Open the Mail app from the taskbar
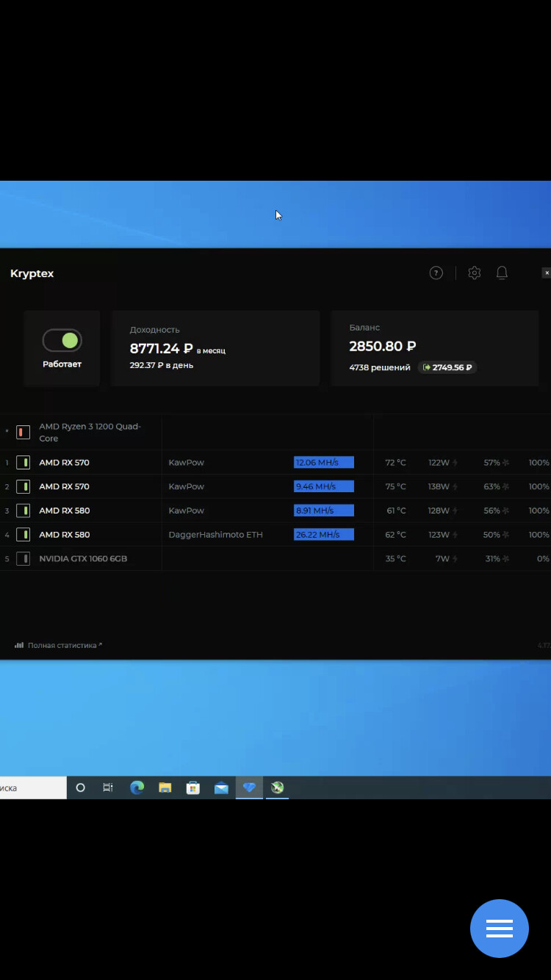Image resolution: width=551 pixels, height=980 pixels. 221,788
